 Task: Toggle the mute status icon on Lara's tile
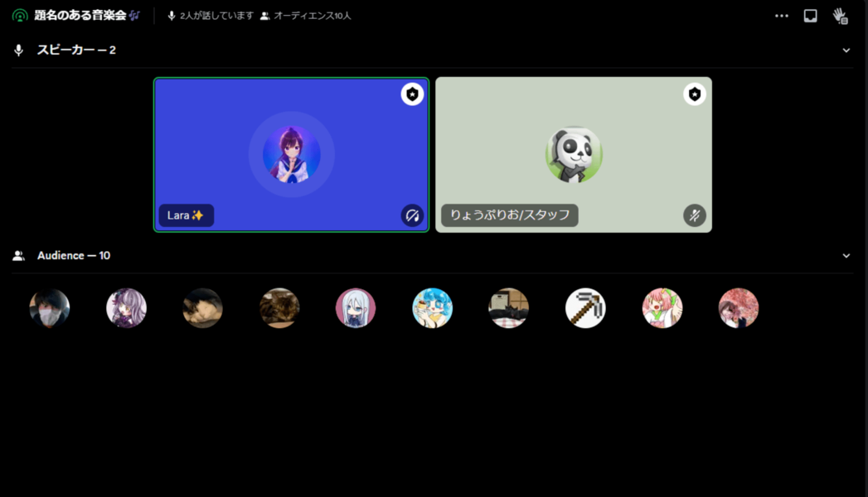(x=412, y=215)
